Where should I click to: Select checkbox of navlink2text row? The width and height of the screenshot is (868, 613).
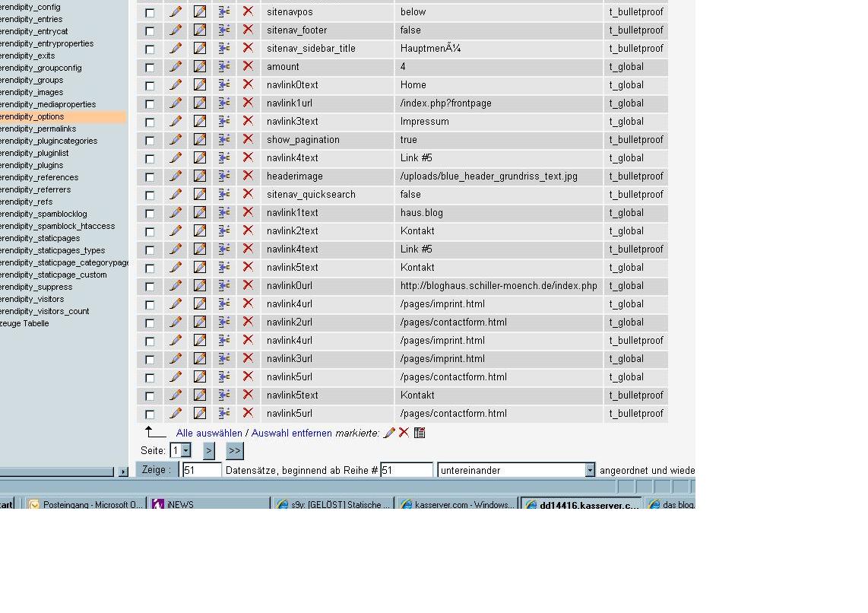point(150,232)
